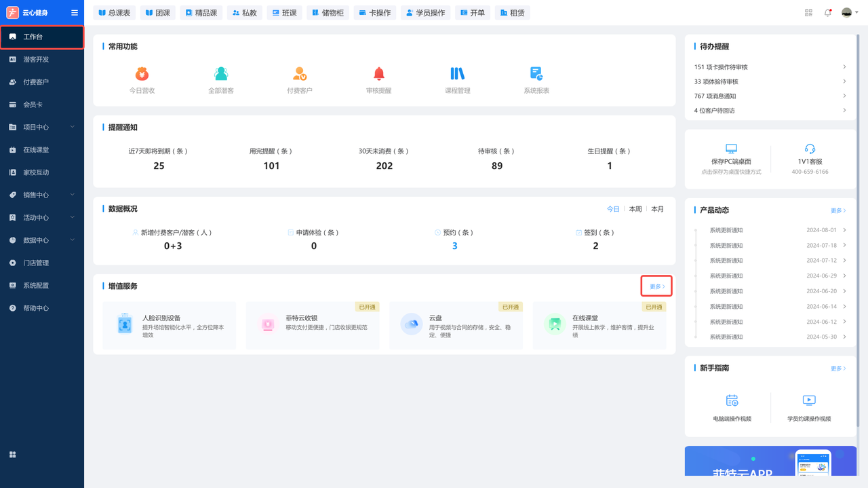Switch 数据概况 to 本月
The height and width of the screenshot is (488, 868).
pyautogui.click(x=658, y=209)
